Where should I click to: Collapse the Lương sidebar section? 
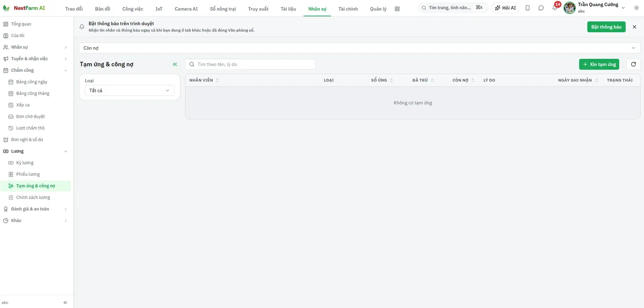click(x=35, y=152)
